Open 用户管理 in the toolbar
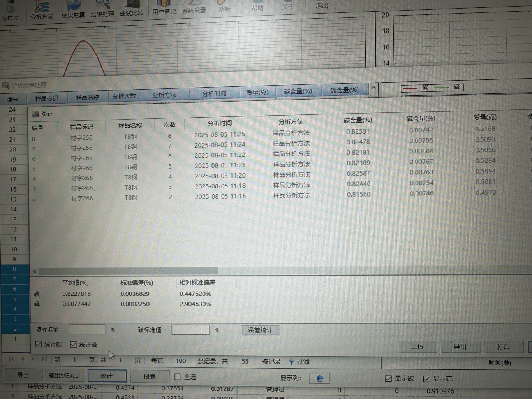Screen dimensions: 532x399 164,7
